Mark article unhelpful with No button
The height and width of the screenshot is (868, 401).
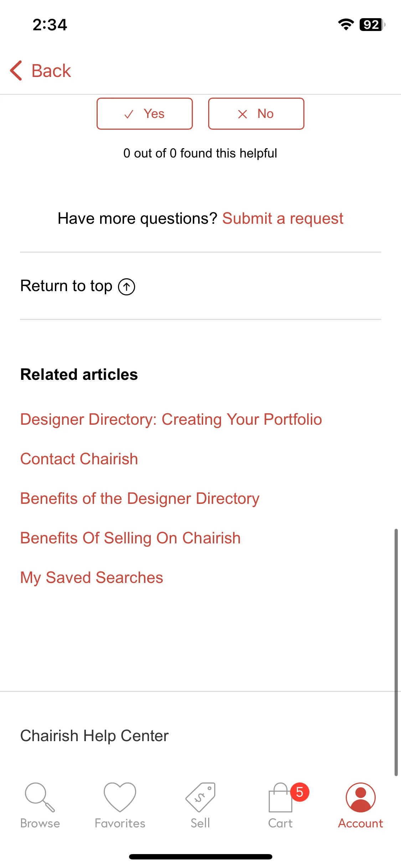(x=256, y=114)
